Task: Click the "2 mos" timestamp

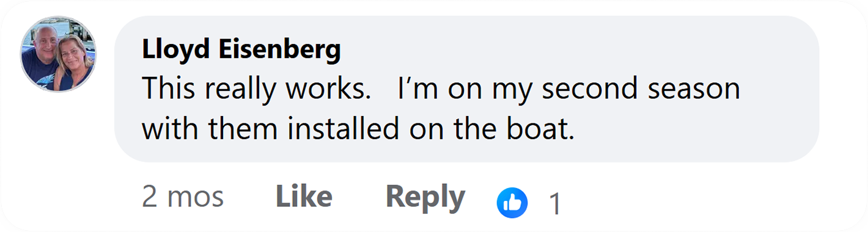Action: click(183, 198)
